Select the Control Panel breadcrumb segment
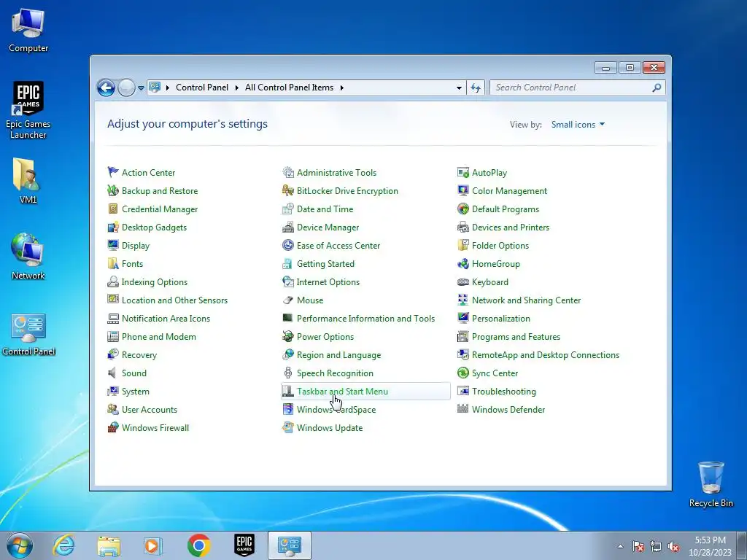The width and height of the screenshot is (747, 560). coord(202,87)
